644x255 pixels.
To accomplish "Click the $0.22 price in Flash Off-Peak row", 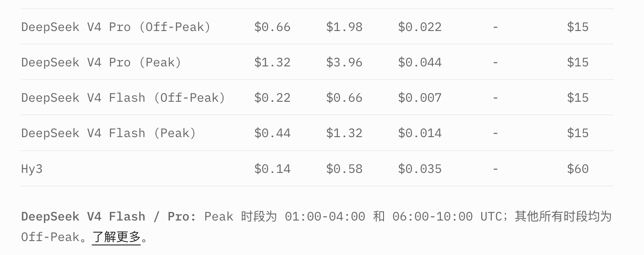I will click(x=272, y=98).
